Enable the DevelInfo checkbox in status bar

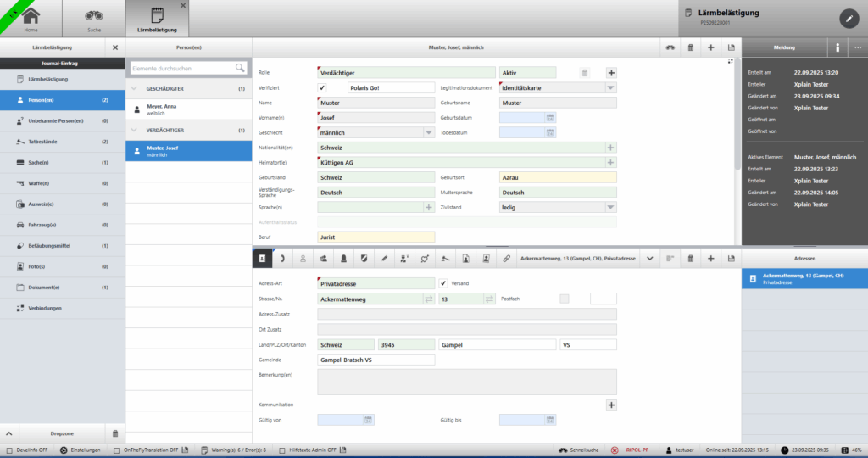(x=9, y=450)
